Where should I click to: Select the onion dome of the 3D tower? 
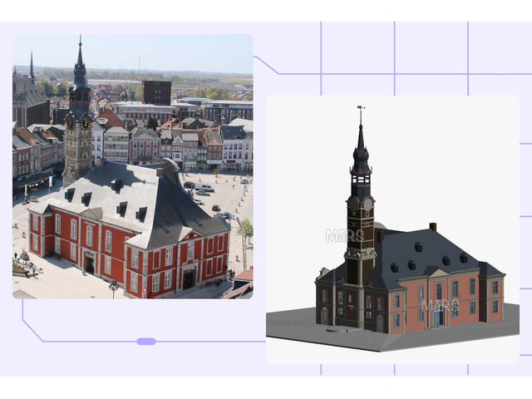(x=361, y=155)
